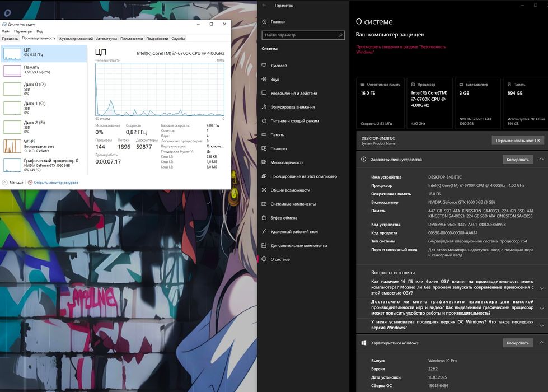
Task: Click the Shared experiences icon
Action: (264, 190)
